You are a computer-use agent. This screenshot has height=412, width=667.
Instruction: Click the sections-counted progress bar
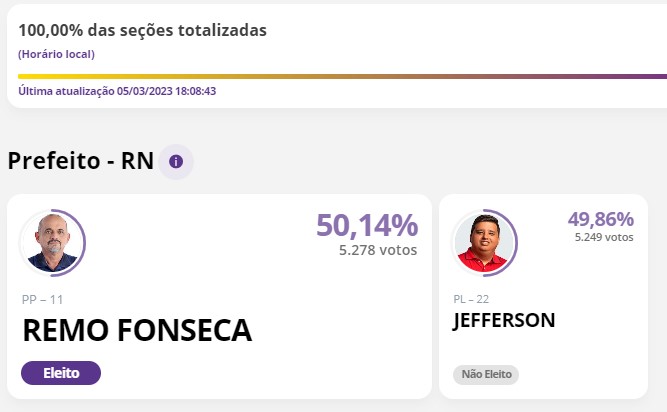pyautogui.click(x=342, y=76)
